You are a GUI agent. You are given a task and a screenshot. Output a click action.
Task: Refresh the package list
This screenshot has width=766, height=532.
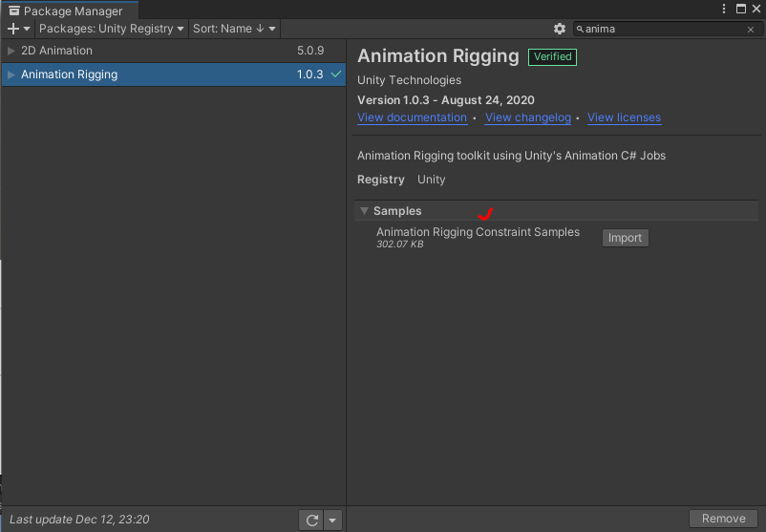[x=311, y=520]
